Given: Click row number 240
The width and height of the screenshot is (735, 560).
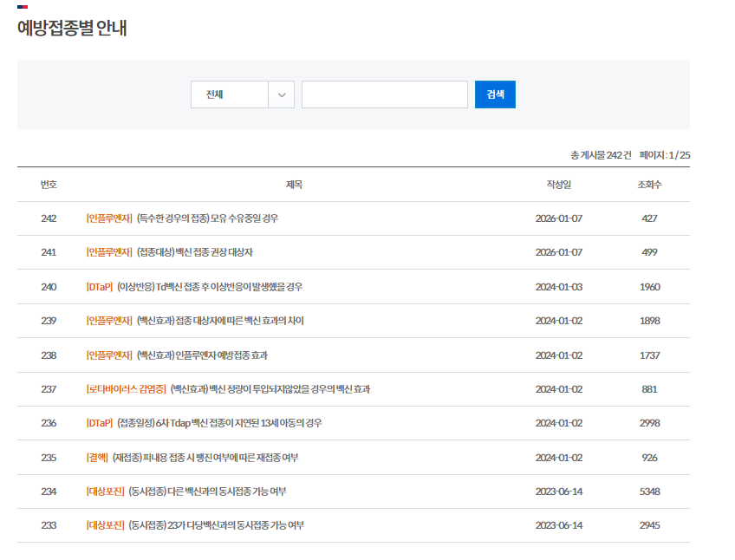Looking at the screenshot, I should [49, 287].
